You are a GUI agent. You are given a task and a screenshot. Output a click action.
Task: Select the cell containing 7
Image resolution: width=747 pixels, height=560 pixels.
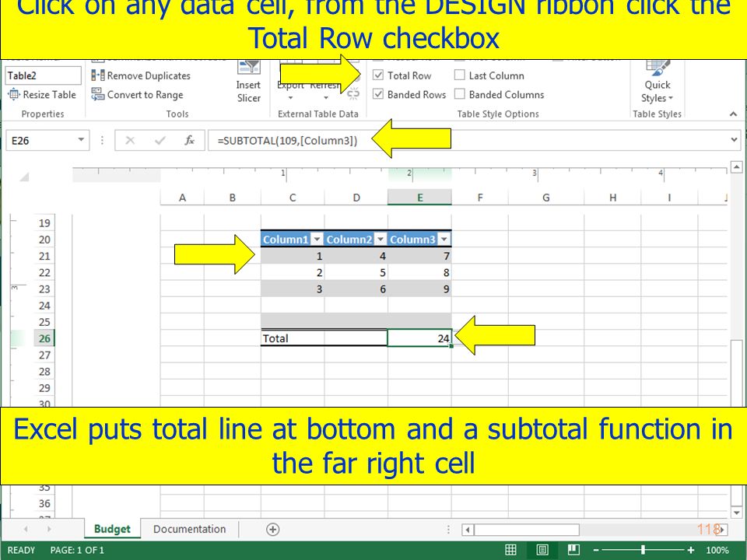click(x=419, y=256)
